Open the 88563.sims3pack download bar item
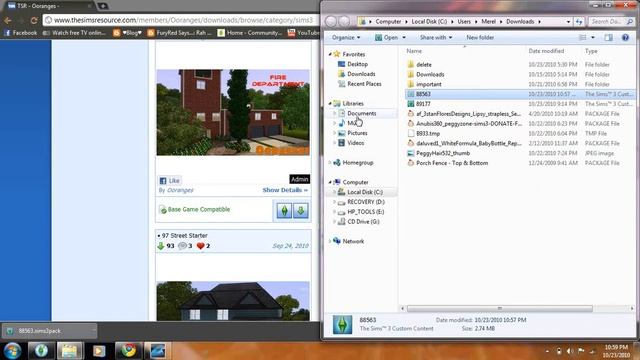Image resolution: width=640 pixels, height=360 pixels. tap(50, 331)
